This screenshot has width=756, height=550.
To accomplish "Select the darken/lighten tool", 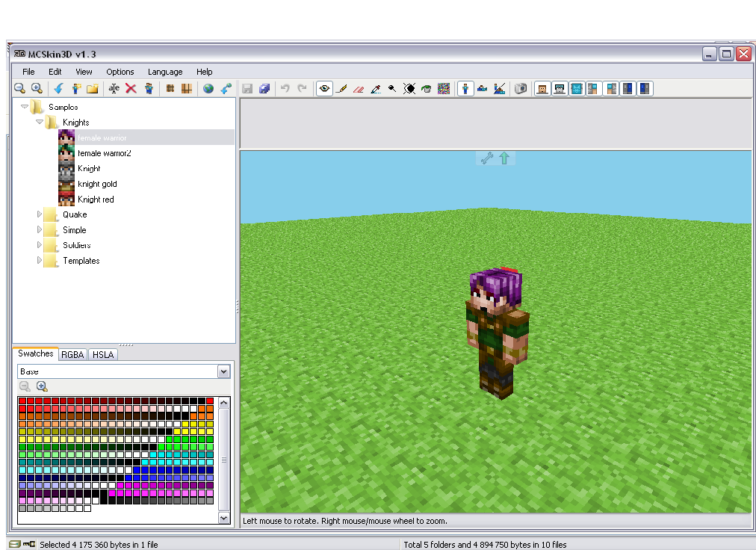I will coord(409,88).
